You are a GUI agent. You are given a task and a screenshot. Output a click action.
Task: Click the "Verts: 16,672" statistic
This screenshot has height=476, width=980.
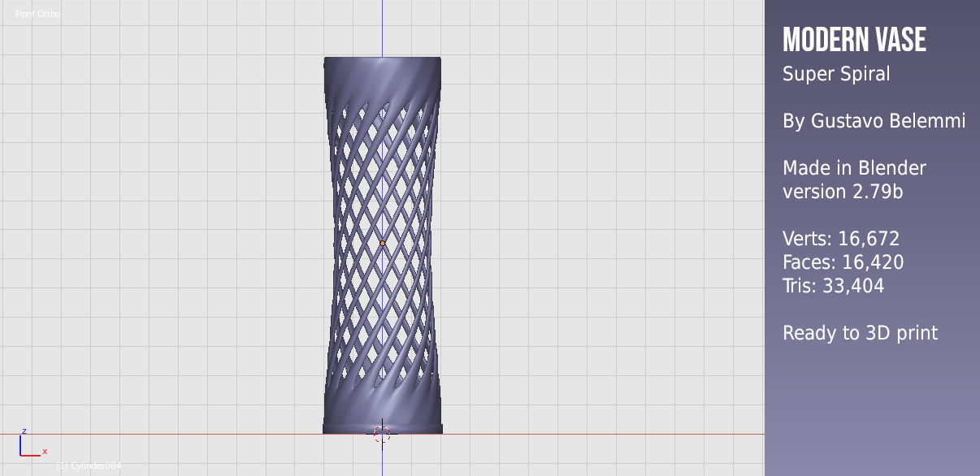[x=841, y=239]
